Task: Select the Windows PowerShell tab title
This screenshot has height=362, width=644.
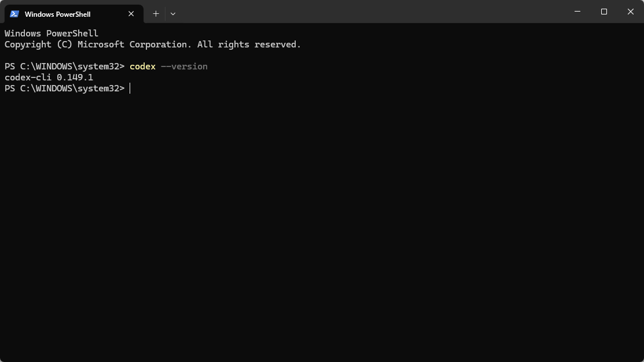Action: tap(57, 14)
